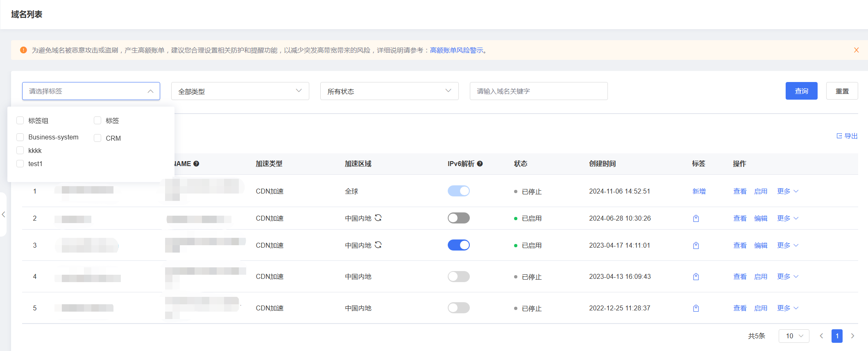Expand 更多 menu in row 1
The image size is (868, 351).
coord(788,191)
